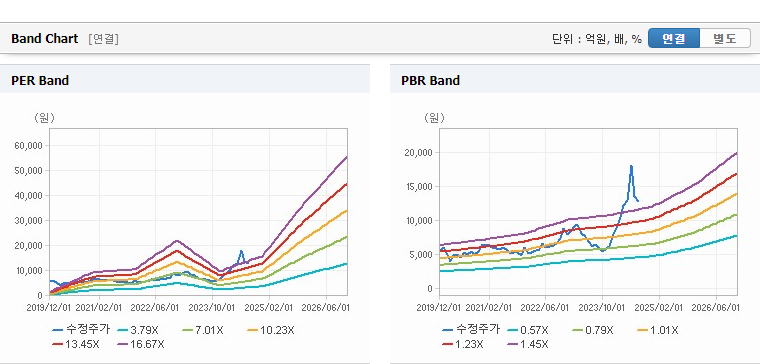760x364 pixels.
Task: Click the 50,000 y-axis label in PER chart
Action: click(30, 171)
